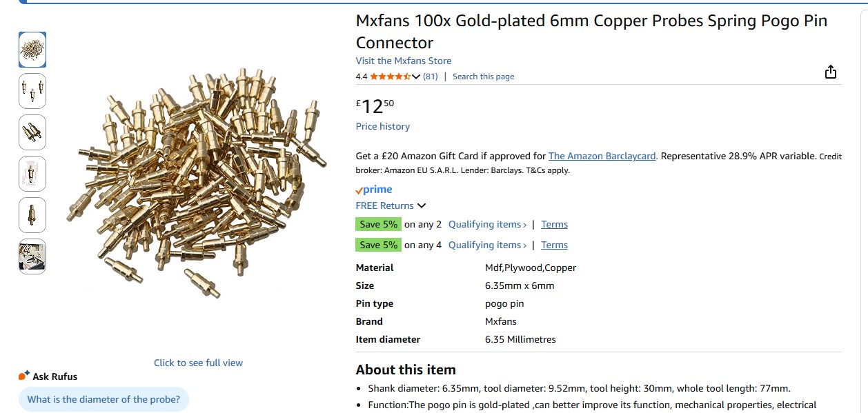Select the second thumbnail with three pins
Viewport: 868px width, 413px height.
32,91
